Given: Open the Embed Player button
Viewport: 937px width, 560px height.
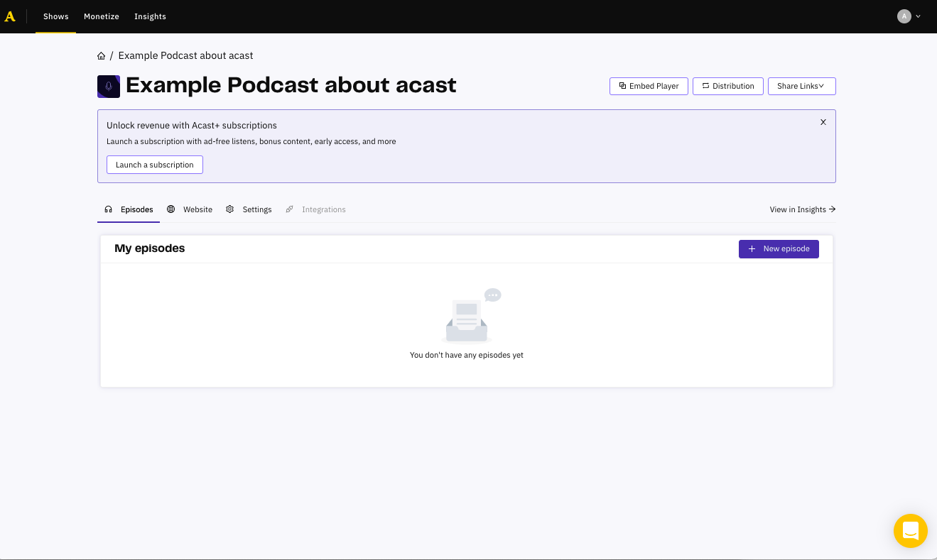Looking at the screenshot, I should pyautogui.click(x=649, y=86).
